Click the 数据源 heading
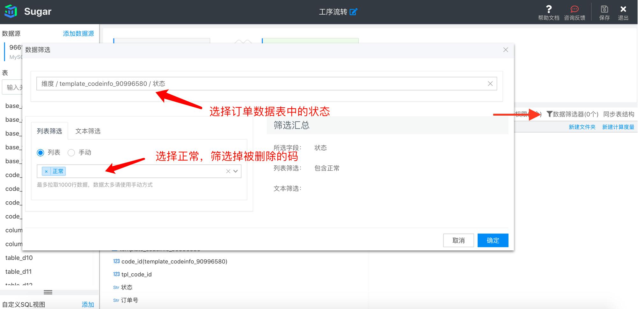644x309 pixels. click(x=11, y=33)
